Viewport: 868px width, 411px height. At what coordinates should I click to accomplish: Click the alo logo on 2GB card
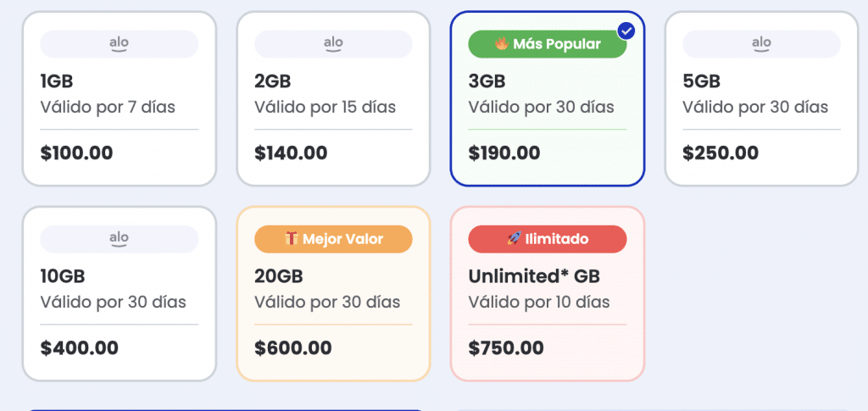click(x=333, y=44)
